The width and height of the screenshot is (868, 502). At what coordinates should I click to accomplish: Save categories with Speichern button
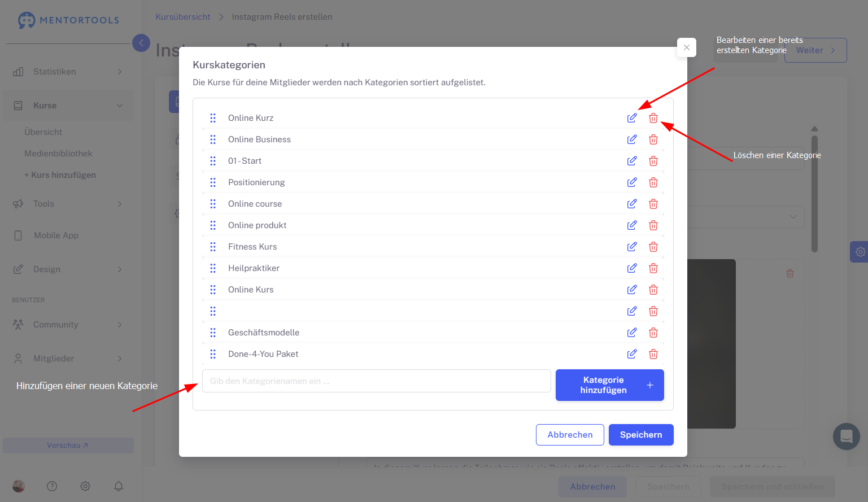(640, 435)
